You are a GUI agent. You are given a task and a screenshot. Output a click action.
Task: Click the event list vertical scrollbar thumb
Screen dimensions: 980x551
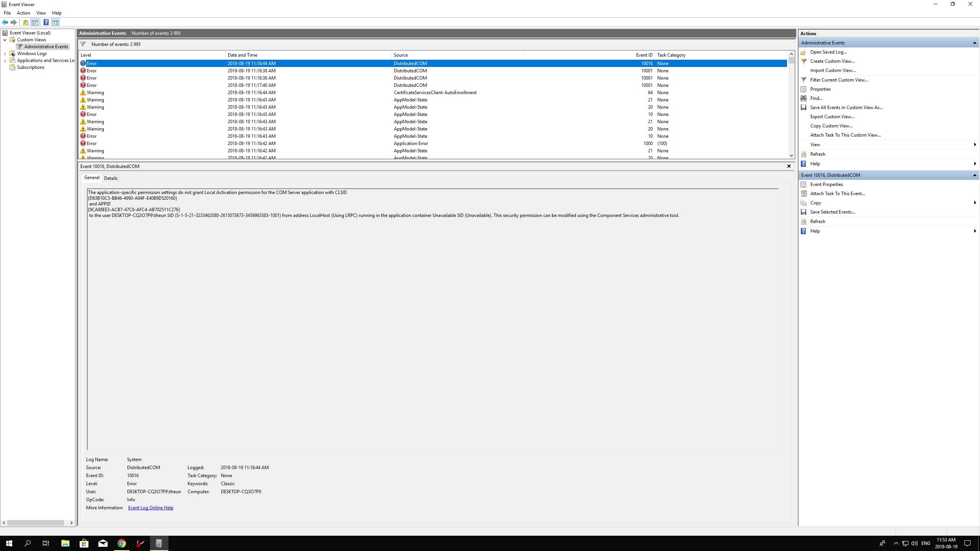(791, 60)
